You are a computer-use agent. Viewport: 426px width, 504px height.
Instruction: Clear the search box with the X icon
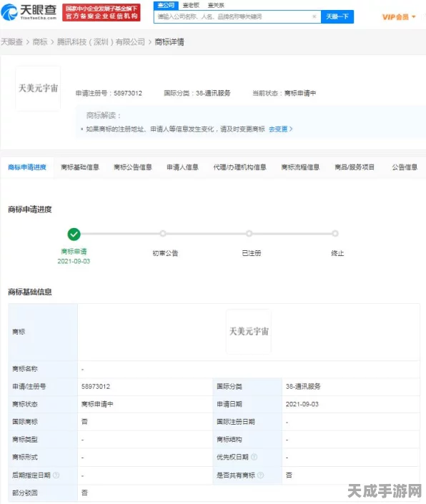point(314,16)
